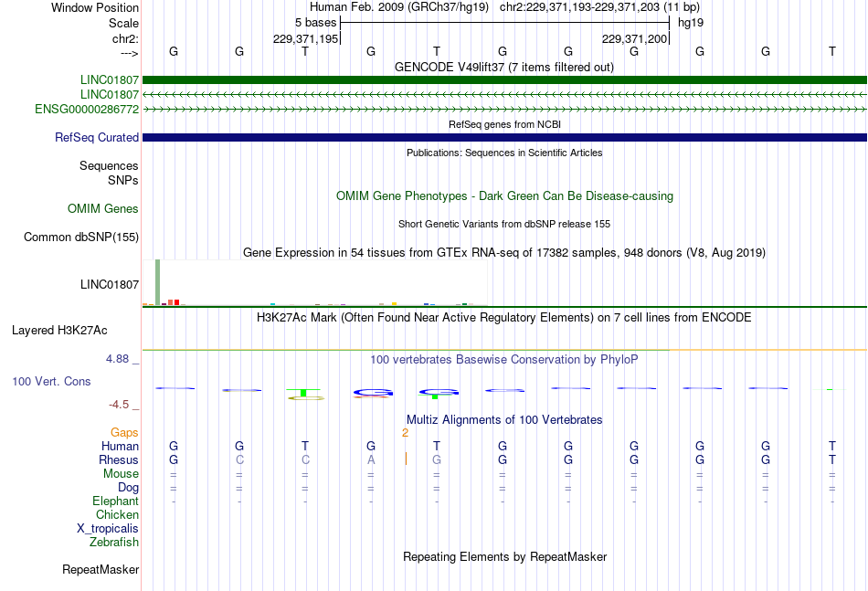
Task: Click the Common dbSNP(155) label
Action: [81, 237]
